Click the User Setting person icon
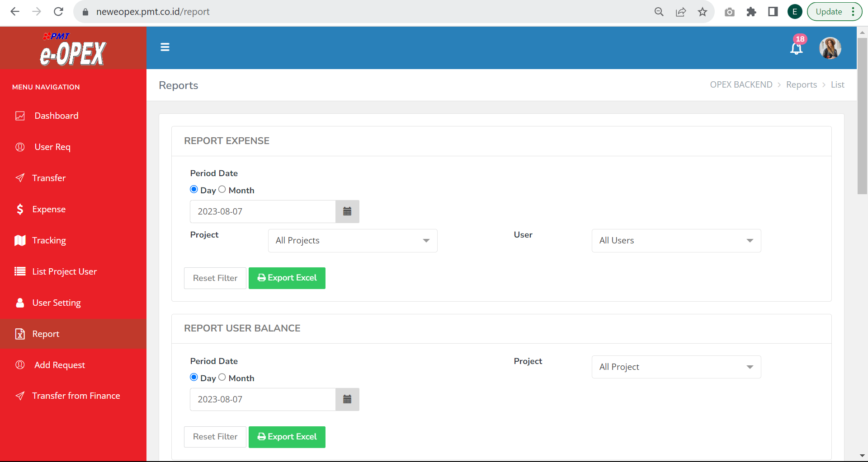The width and height of the screenshot is (868, 462). [x=20, y=303]
